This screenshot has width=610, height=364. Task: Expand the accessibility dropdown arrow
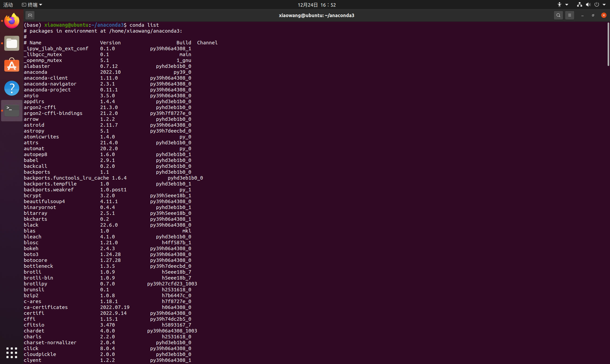567,5
